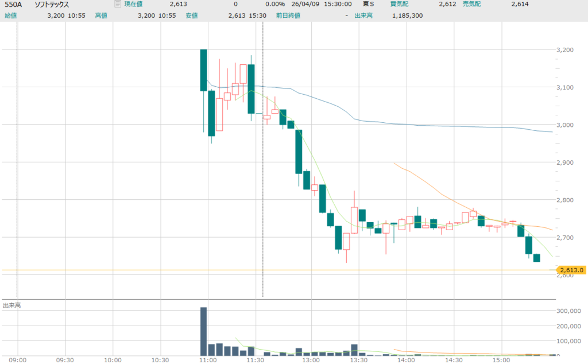Click the 3,000 price axis label

(566, 125)
